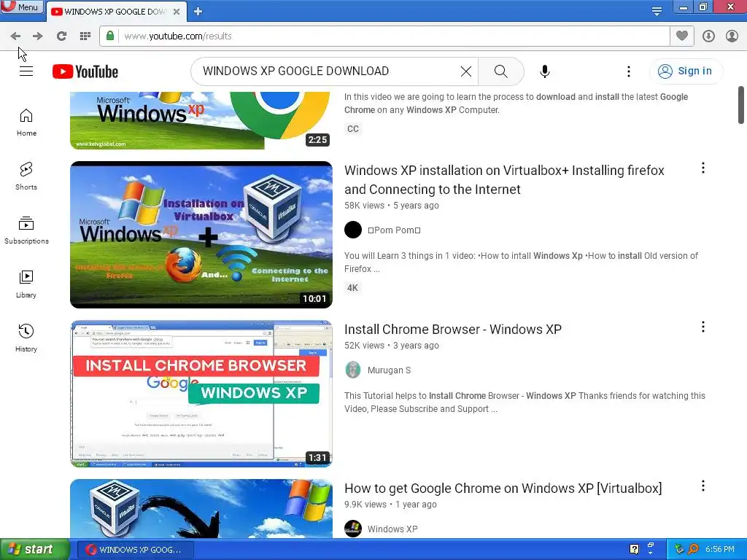Viewport: 747px width, 560px height.
Task: Open Library in the sidebar
Action: pyautogui.click(x=26, y=284)
